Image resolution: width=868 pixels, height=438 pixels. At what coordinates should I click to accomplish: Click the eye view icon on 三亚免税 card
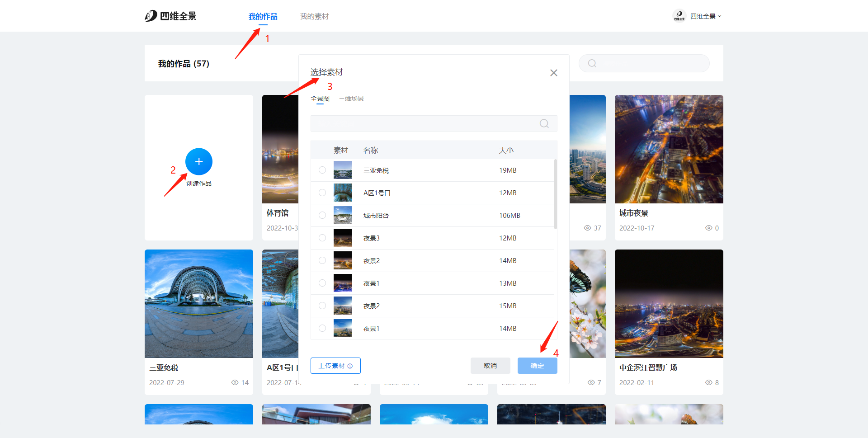coord(235,383)
